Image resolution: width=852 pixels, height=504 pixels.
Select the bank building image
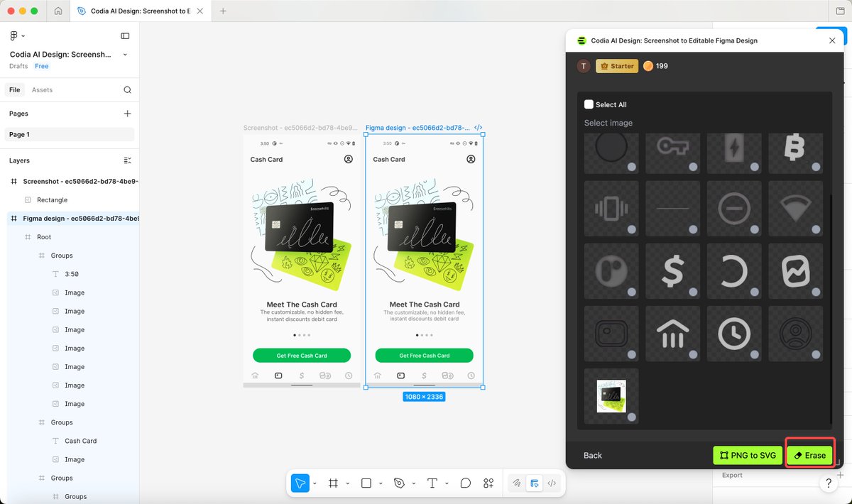[x=673, y=334]
